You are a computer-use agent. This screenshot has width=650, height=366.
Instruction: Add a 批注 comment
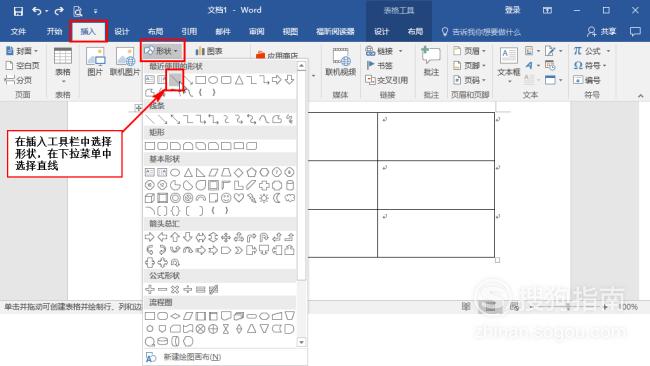(x=431, y=61)
